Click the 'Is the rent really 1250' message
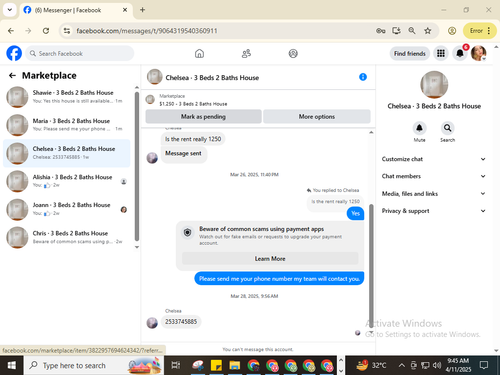 click(193, 139)
